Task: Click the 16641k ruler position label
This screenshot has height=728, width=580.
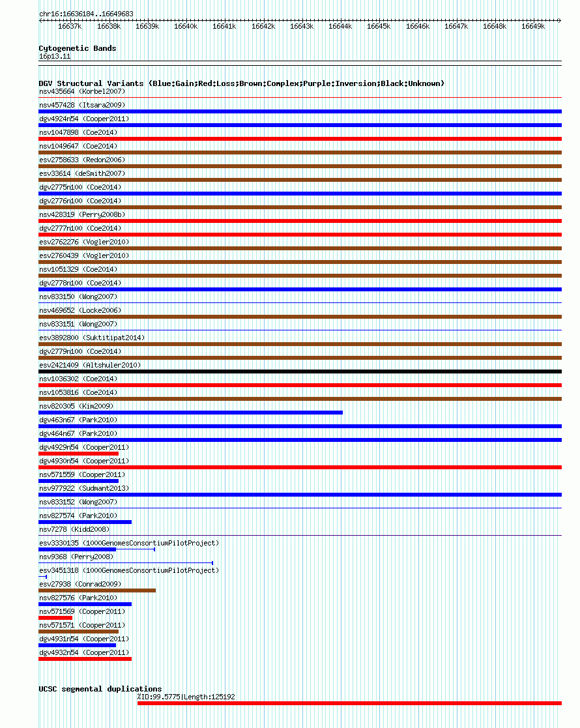Action: pos(224,27)
